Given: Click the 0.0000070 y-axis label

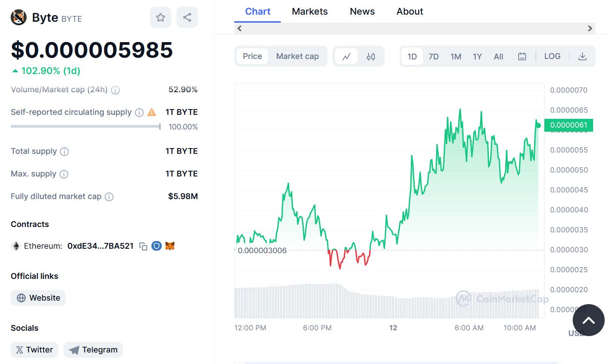Looking at the screenshot, I should 569,90.
